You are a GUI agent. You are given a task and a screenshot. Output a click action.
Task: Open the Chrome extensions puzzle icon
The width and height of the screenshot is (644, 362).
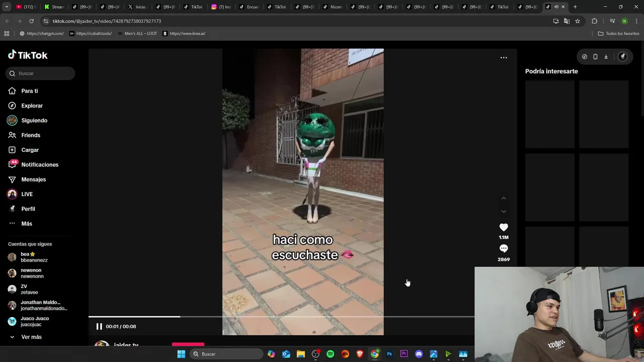pyautogui.click(x=594, y=21)
